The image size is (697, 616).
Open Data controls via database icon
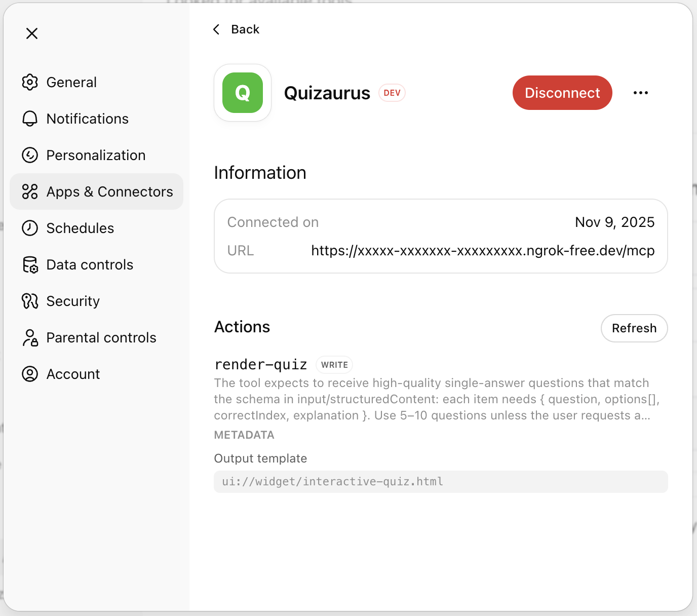click(30, 264)
